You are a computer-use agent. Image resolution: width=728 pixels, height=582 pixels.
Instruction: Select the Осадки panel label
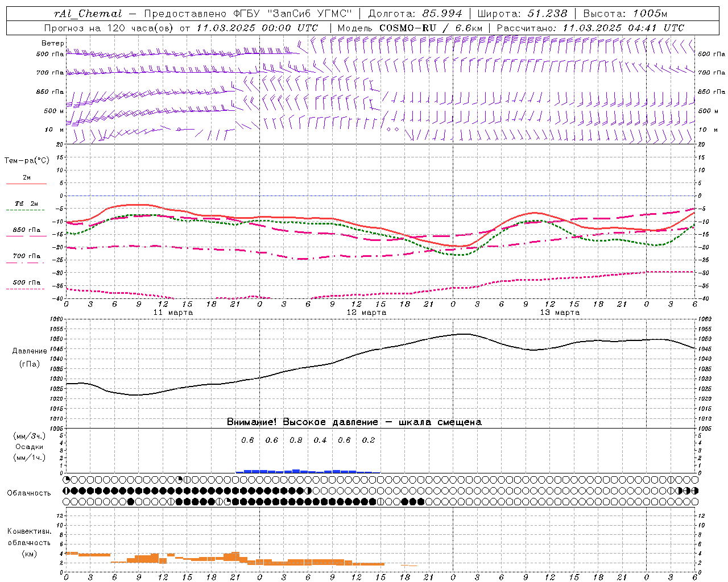(x=30, y=447)
